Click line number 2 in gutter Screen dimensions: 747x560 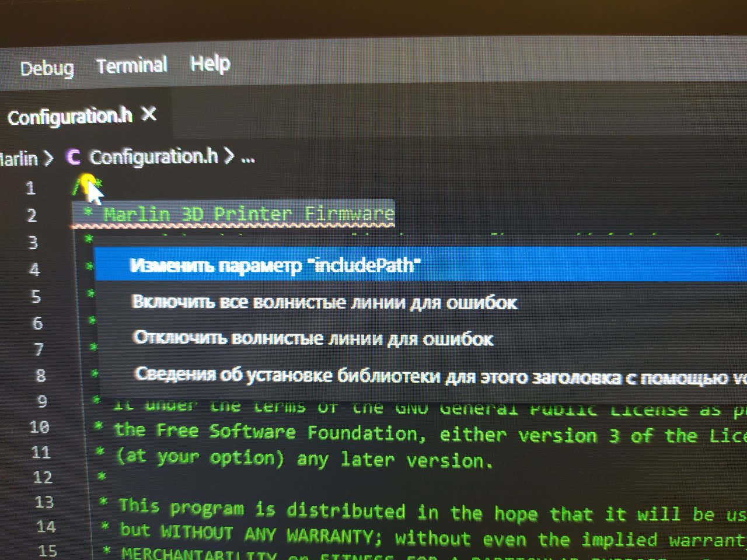32,215
